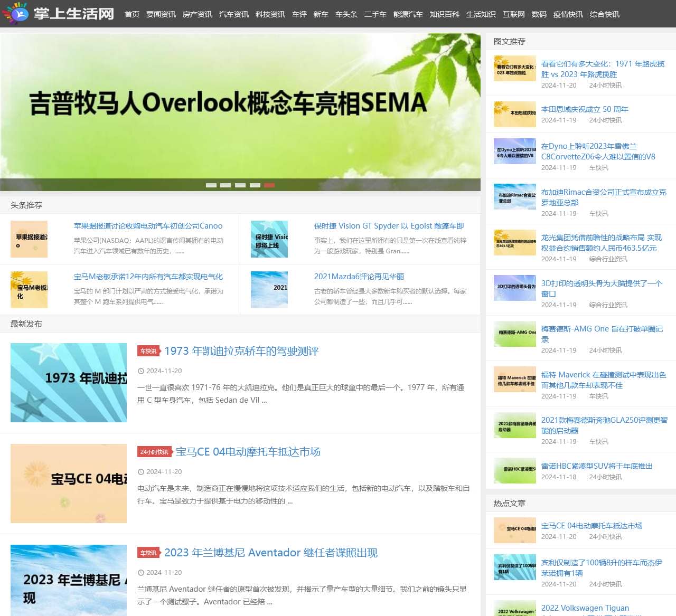The image size is (676, 616).
Task: Go to 要闻资讯 in the navigation bar
Action: click(161, 14)
